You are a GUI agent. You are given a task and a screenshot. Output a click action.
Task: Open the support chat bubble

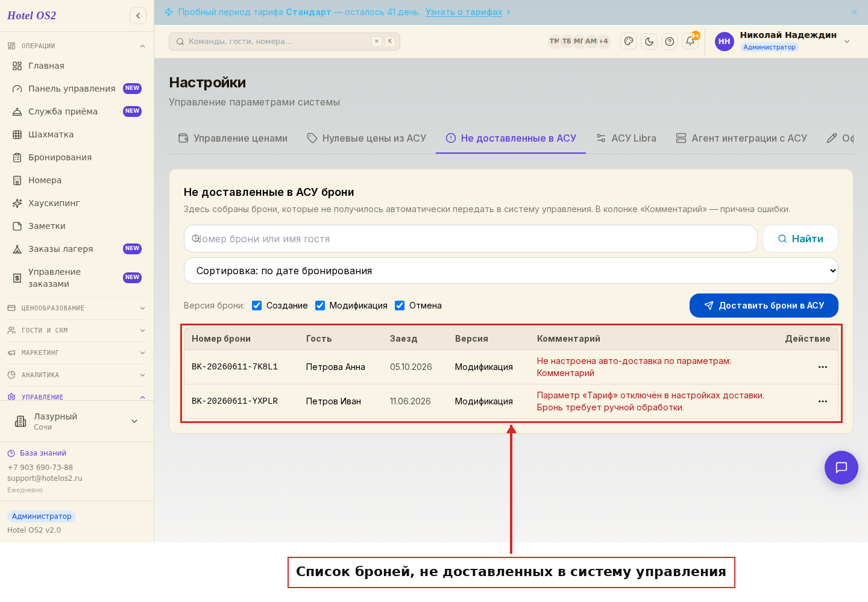841,468
